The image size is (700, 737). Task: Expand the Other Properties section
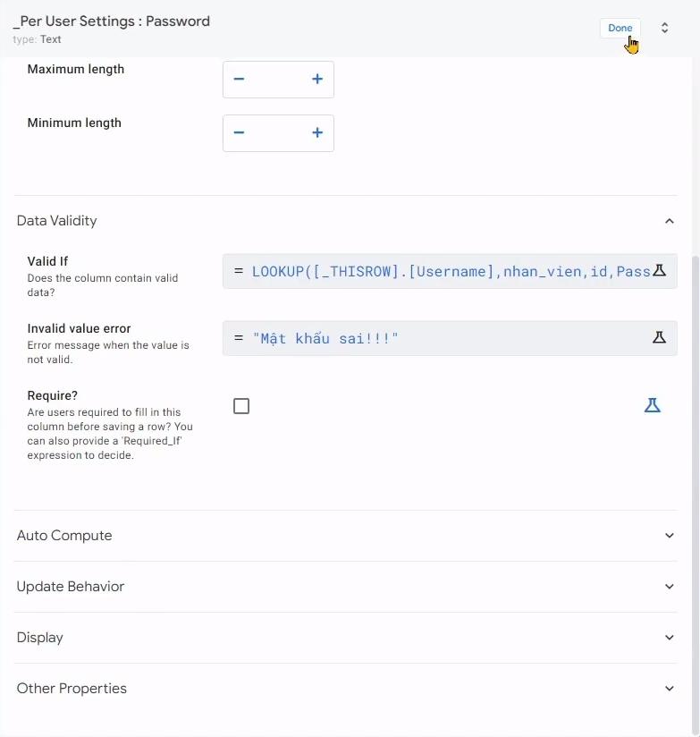pyautogui.click(x=670, y=688)
